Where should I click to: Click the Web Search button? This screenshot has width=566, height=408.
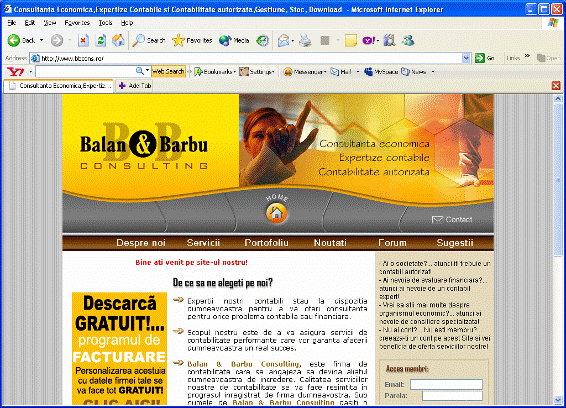pos(168,71)
